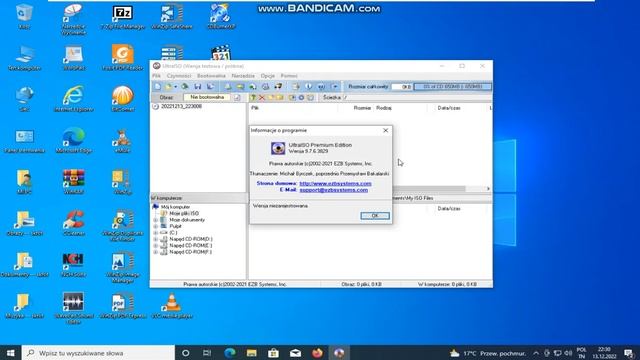Screen dimensions: 640x360
Task: Select Mój komputer in the local tree
Action: pos(176,207)
